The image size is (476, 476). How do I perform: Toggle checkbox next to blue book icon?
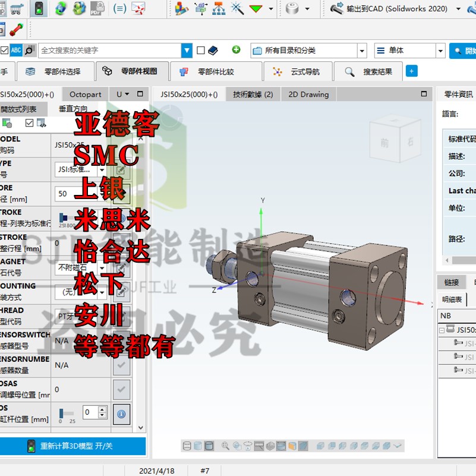pyautogui.click(x=201, y=51)
